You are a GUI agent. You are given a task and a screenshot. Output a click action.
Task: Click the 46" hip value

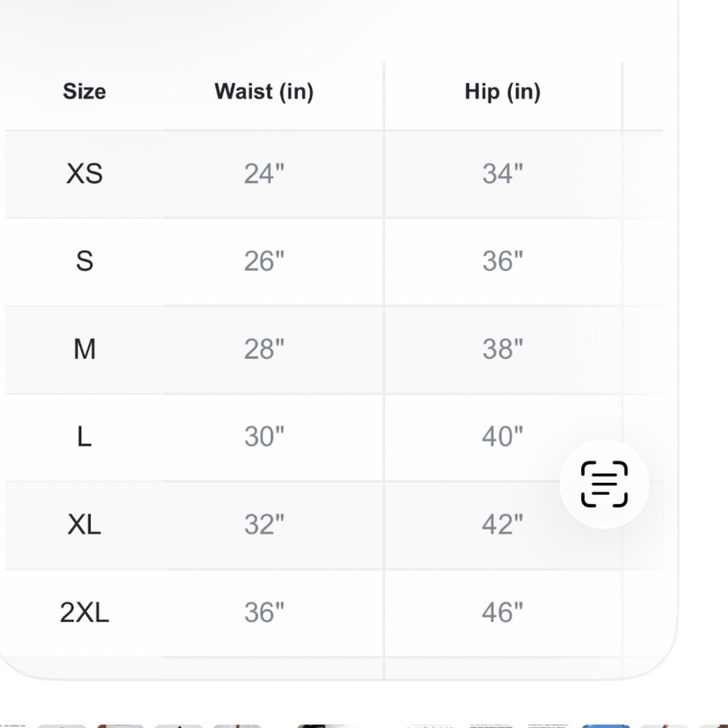[502, 612]
